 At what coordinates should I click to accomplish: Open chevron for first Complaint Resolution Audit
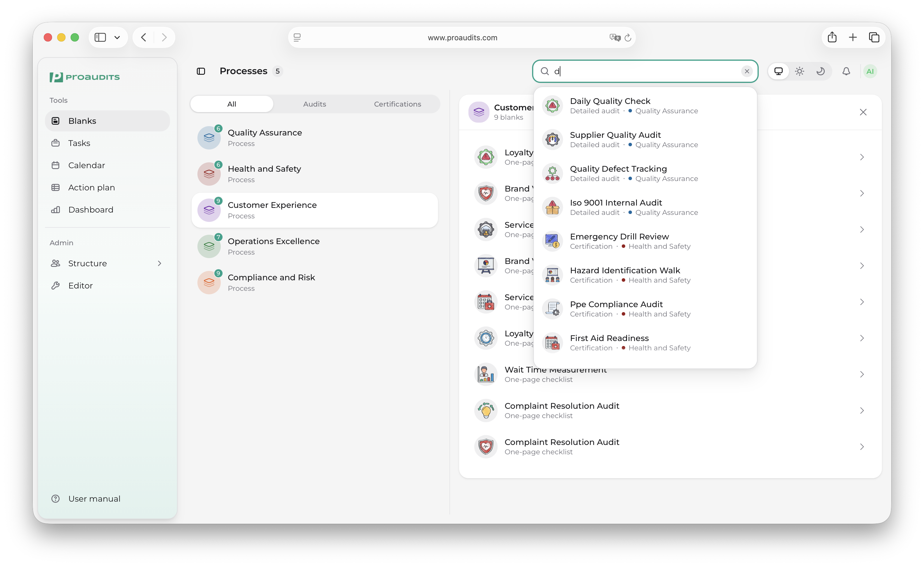[862, 410]
